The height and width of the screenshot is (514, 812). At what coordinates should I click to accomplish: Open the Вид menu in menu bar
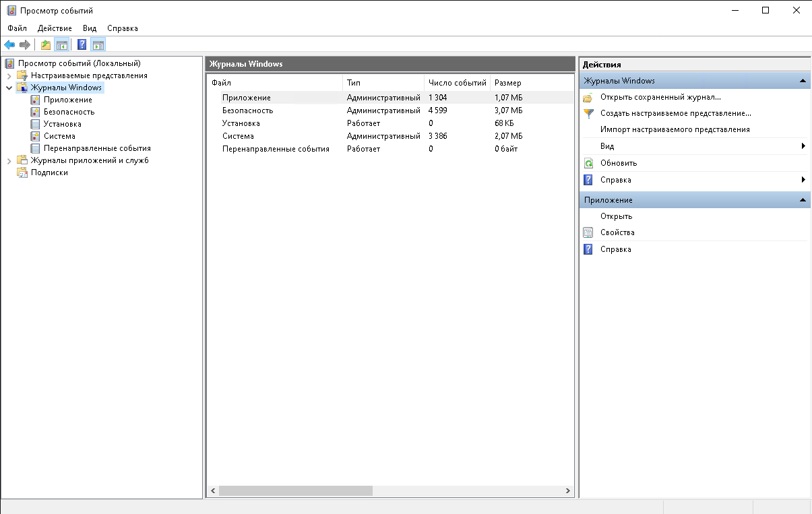90,28
